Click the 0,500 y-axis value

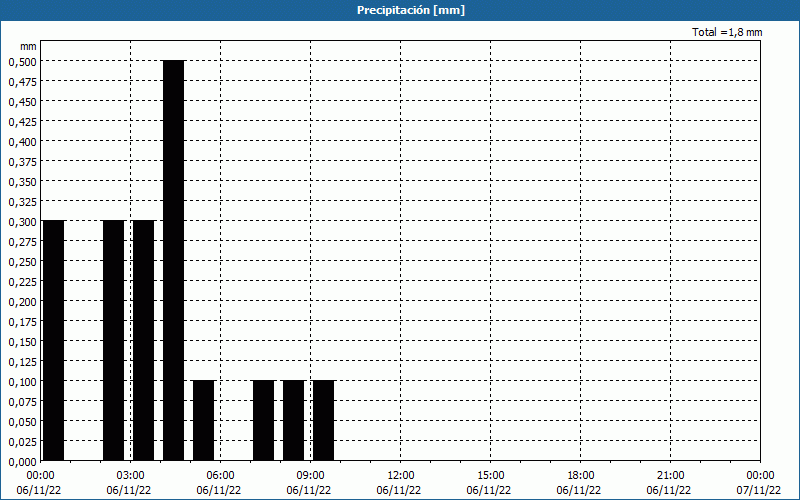(x=22, y=62)
